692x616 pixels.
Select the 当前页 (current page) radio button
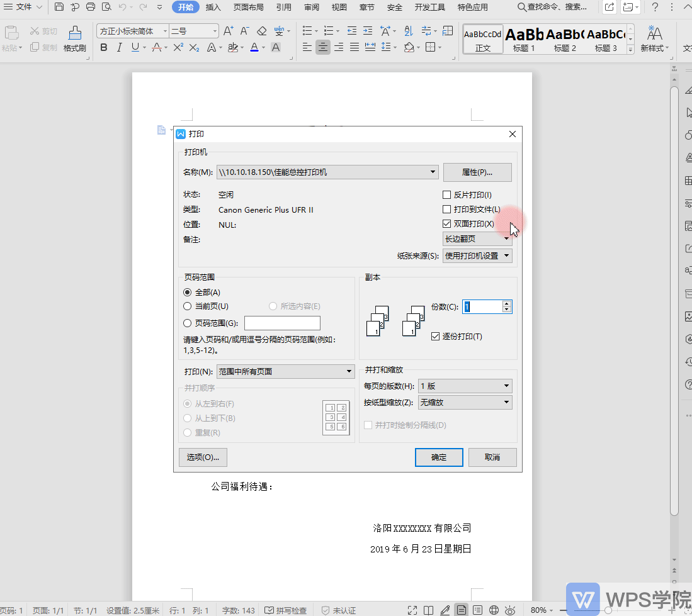click(x=187, y=306)
